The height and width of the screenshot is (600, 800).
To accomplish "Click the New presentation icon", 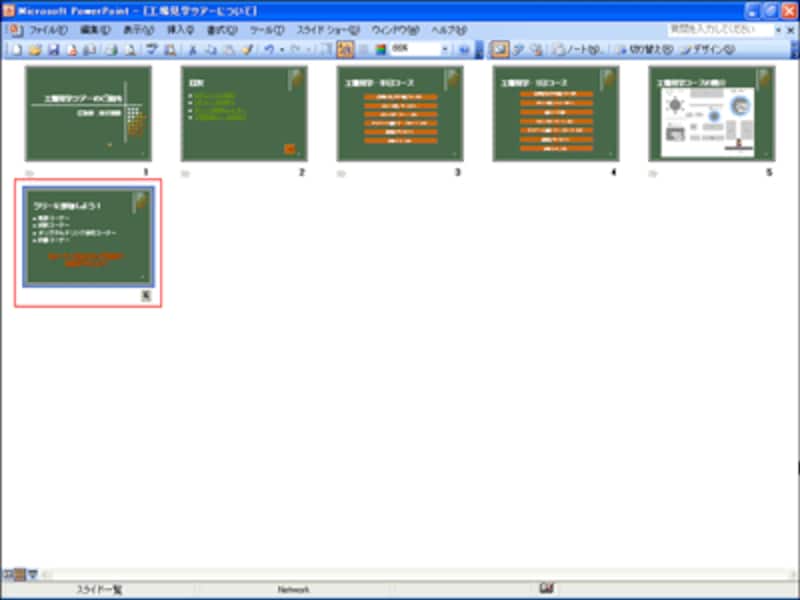I will click(x=17, y=49).
